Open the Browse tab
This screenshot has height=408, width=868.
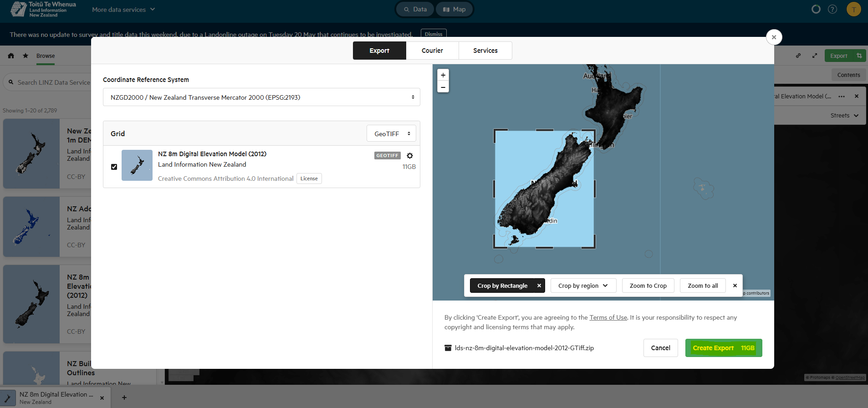pyautogui.click(x=46, y=56)
